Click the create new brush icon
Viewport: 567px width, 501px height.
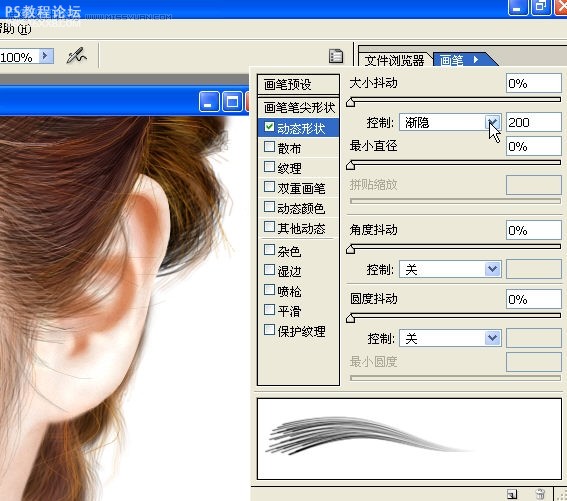[512, 494]
